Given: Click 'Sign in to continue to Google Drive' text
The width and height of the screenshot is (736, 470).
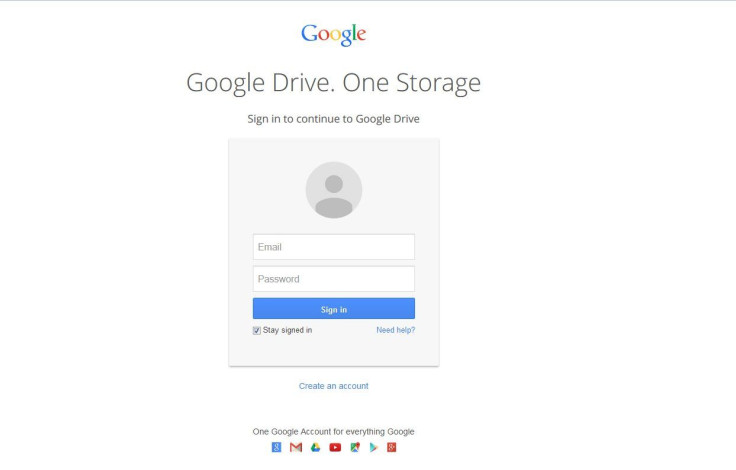Looking at the screenshot, I should tap(334, 119).
